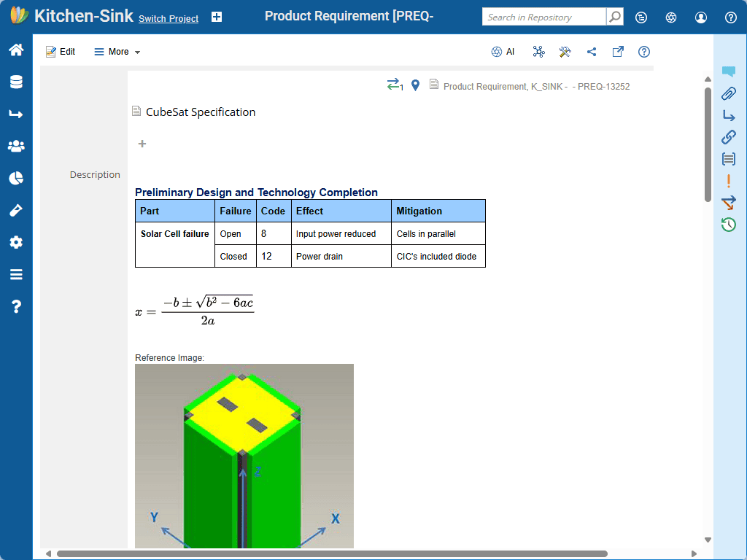Image resolution: width=747 pixels, height=560 pixels.
Task: Open the pie chart reports icon
Action: click(16, 178)
